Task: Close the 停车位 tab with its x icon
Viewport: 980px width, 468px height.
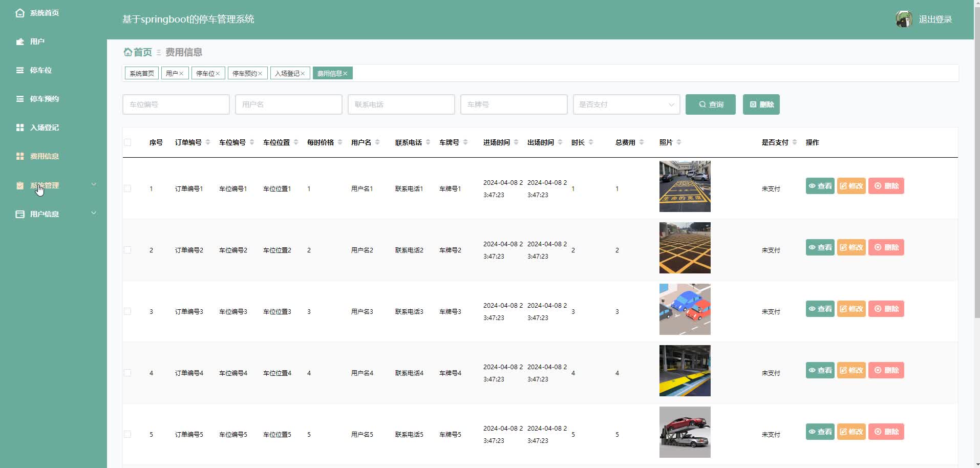Action: pyautogui.click(x=218, y=74)
